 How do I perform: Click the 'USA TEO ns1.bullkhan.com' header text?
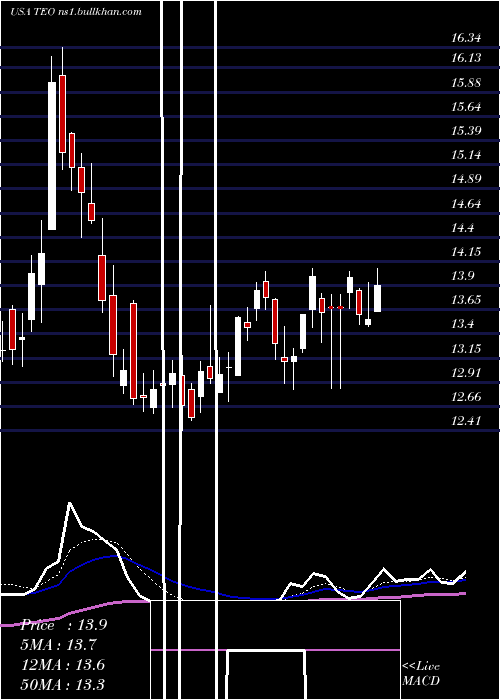[x=75, y=12]
